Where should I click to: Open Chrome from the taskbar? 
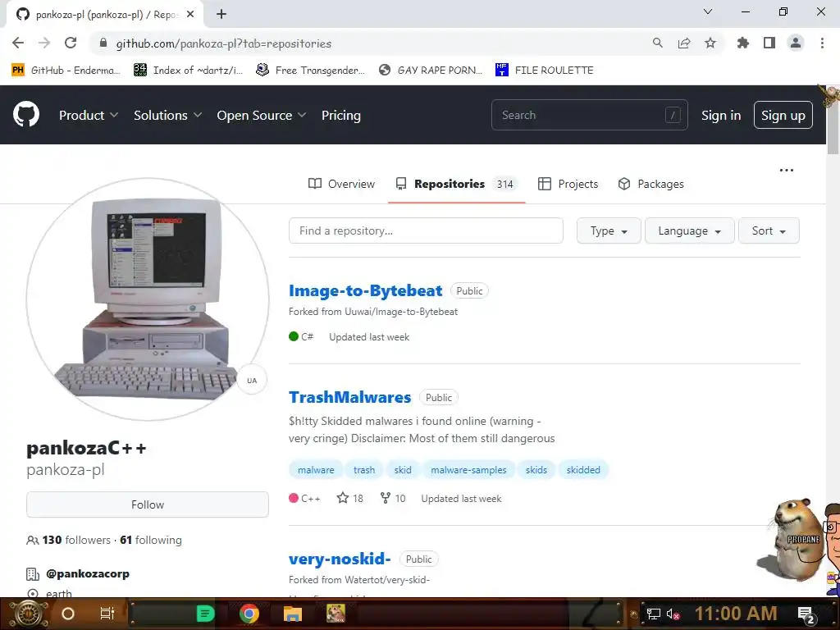click(x=249, y=614)
